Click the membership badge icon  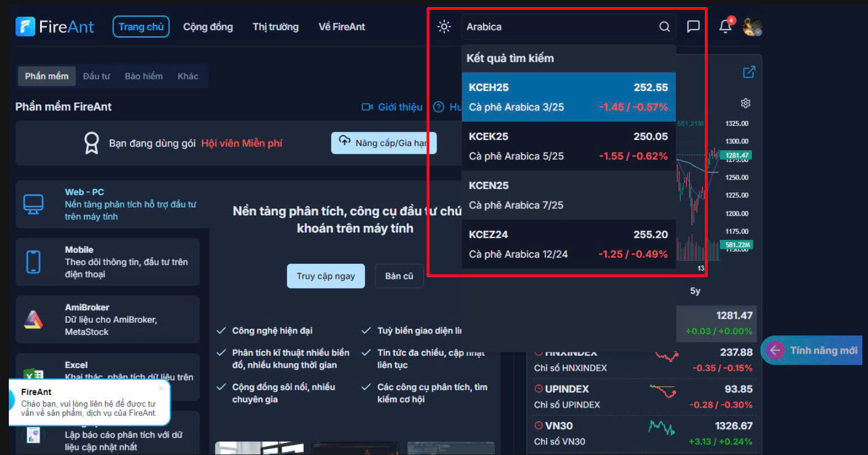pos(91,143)
